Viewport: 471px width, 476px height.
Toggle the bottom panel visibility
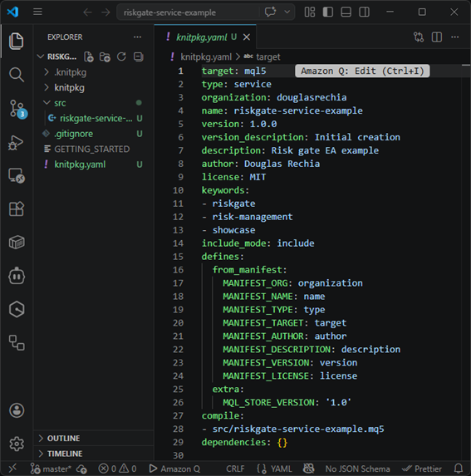[346, 12]
